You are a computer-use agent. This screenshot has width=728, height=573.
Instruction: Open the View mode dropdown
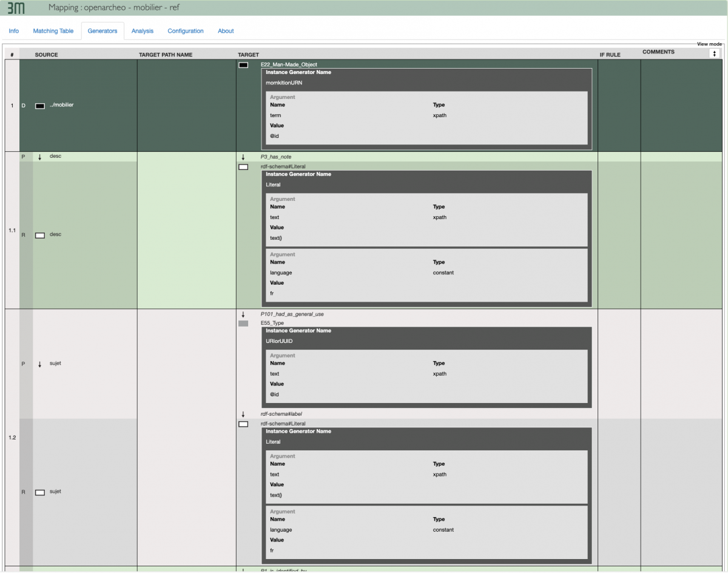714,53
